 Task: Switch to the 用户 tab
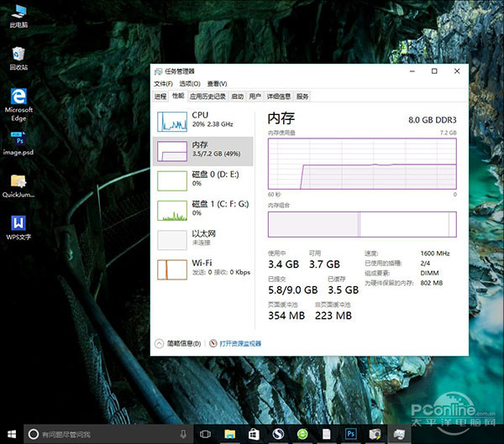[255, 97]
